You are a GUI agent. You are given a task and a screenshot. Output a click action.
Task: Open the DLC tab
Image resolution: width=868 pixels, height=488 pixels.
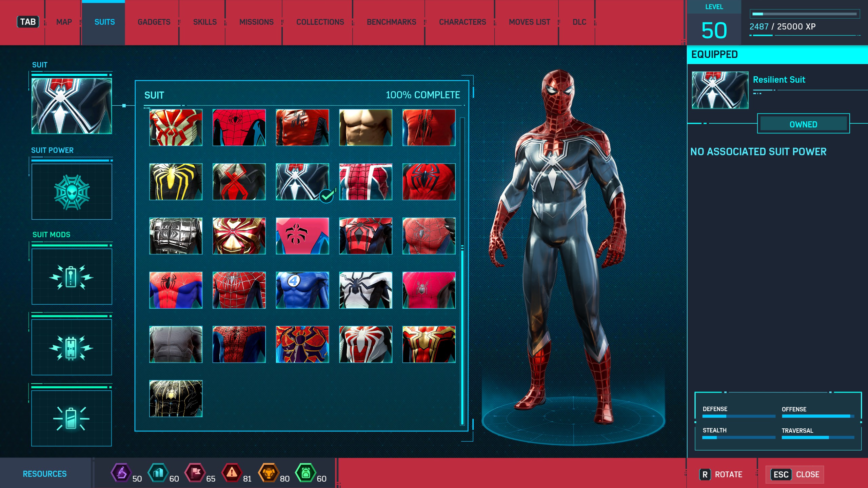pos(579,22)
